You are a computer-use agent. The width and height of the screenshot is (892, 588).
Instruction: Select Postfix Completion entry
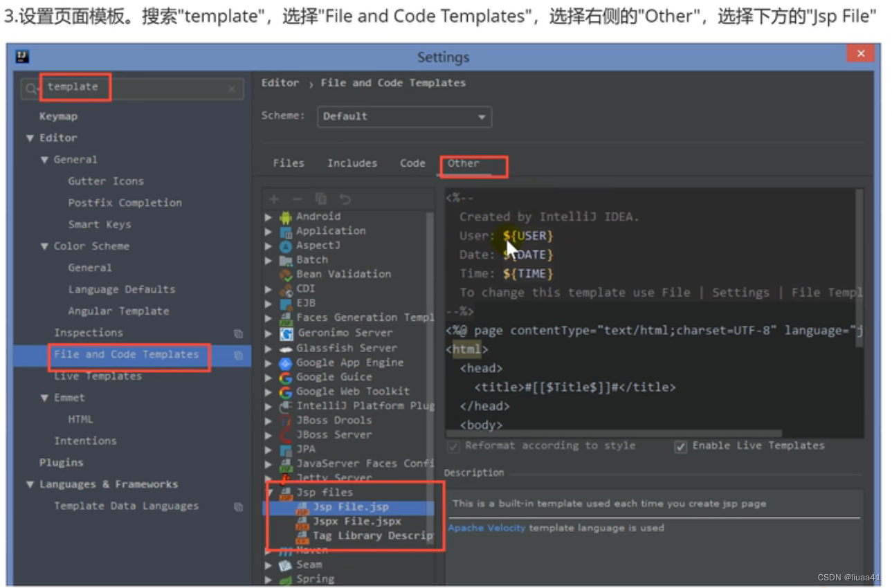125,203
